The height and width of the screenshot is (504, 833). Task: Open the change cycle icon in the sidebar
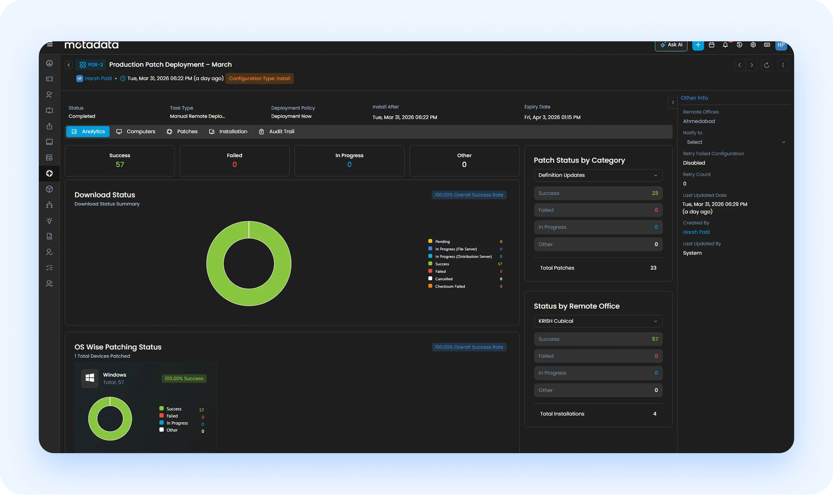pyautogui.click(x=49, y=111)
